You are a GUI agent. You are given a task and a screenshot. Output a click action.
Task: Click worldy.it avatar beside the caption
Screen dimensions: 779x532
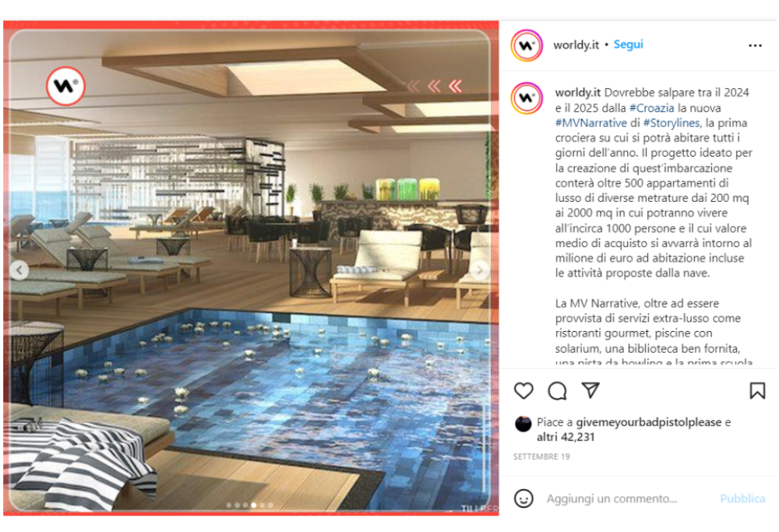(527, 98)
